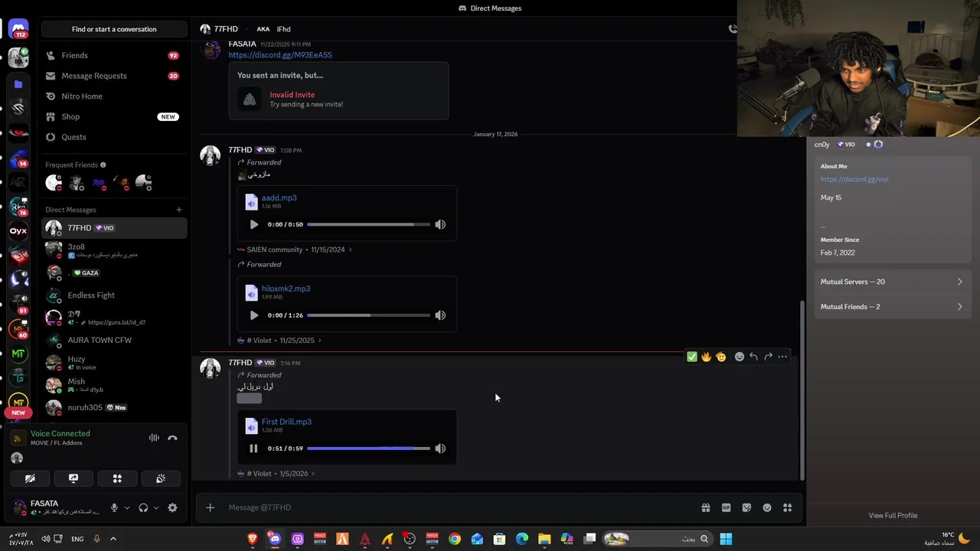Expand Mutual Servers — 20
This screenshot has width=980, height=551.
pos(893,282)
